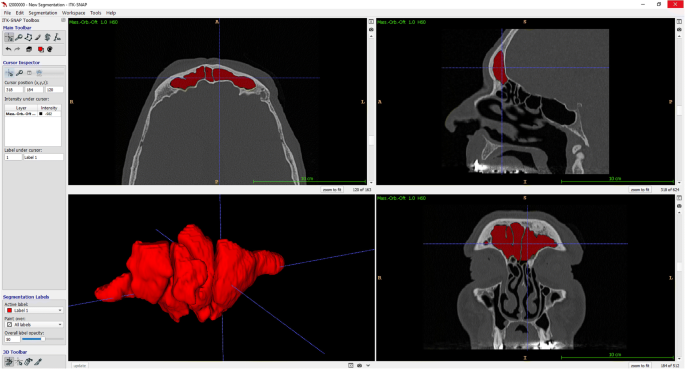685x369 pixels.
Task: Select the 3D Scalpel tool
Action: [38, 362]
